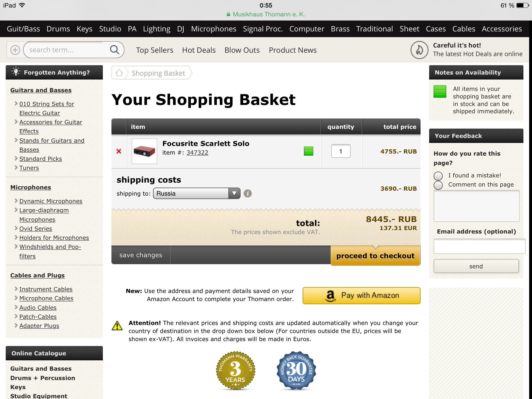
Task: Open the shipping country dropdown
Action: [x=197, y=194]
